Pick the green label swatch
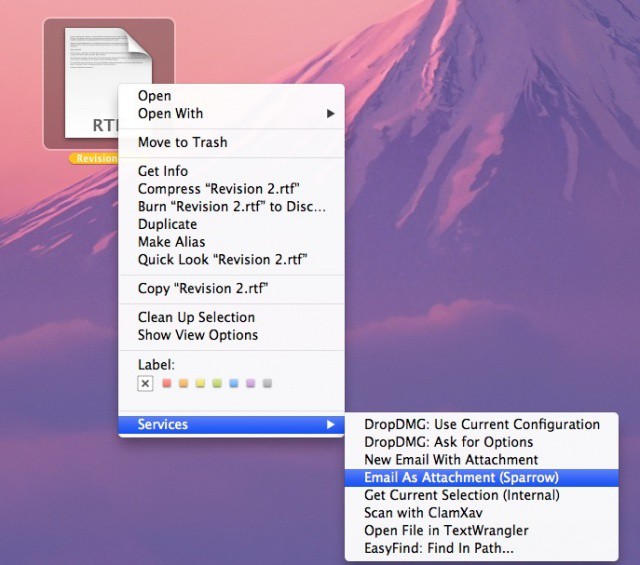 point(217,383)
